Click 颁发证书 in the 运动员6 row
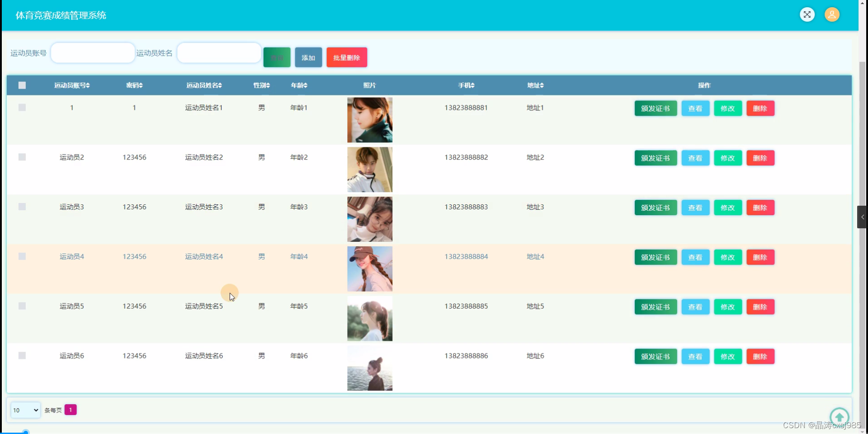Viewport: 868px width, 434px height. pos(656,357)
